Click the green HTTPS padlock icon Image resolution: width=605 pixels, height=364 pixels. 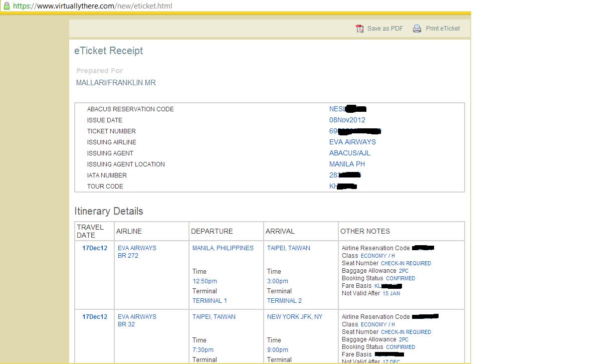point(7,6)
